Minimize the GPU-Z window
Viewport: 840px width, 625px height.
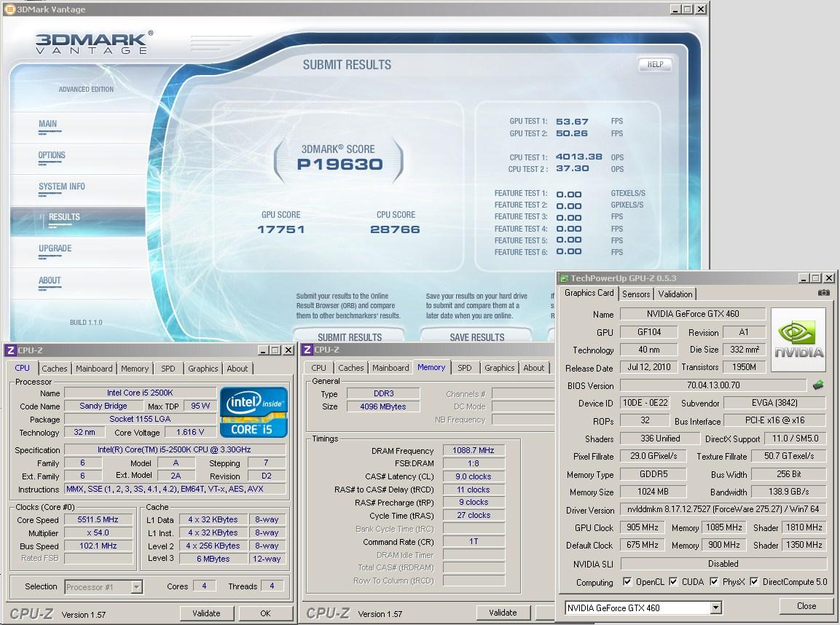click(x=804, y=278)
